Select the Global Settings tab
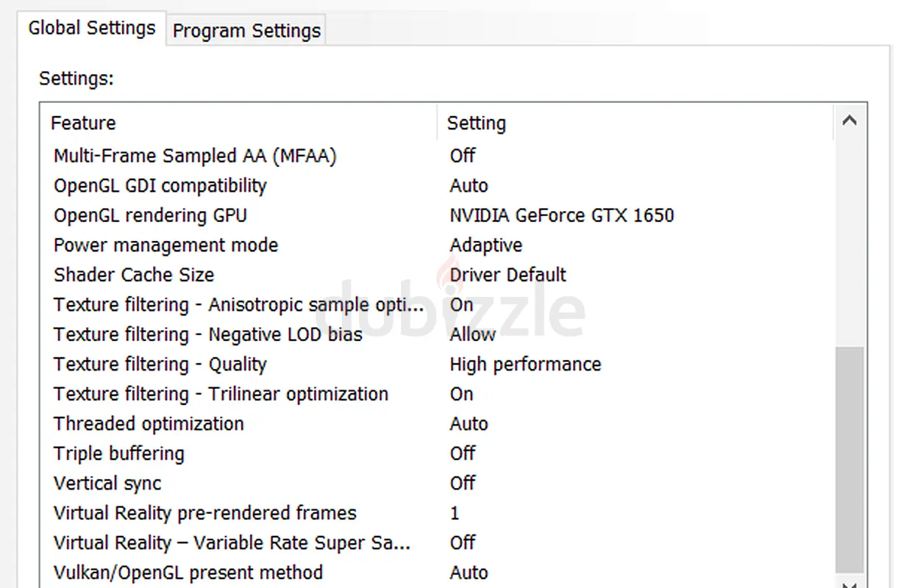The image size is (901, 588). [x=92, y=28]
